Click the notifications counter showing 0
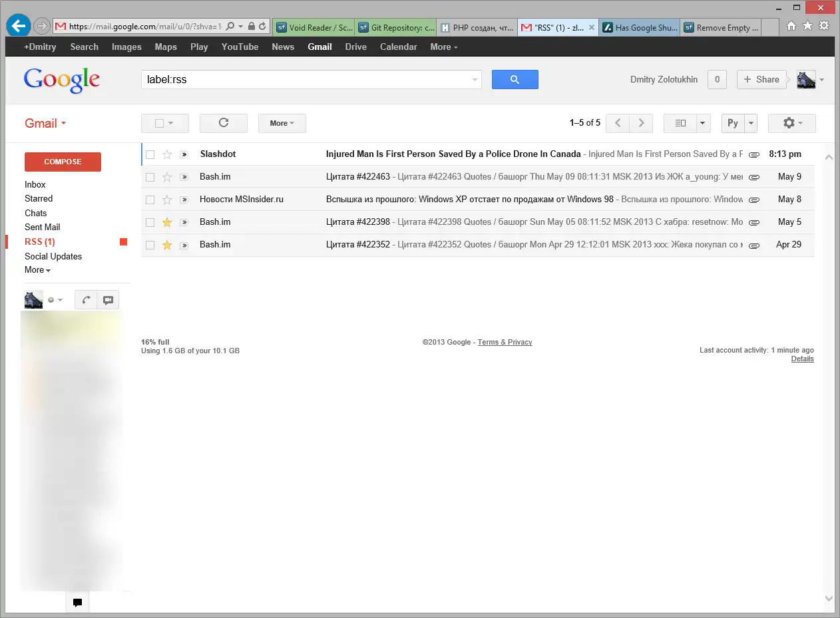The image size is (840, 618). (717, 79)
